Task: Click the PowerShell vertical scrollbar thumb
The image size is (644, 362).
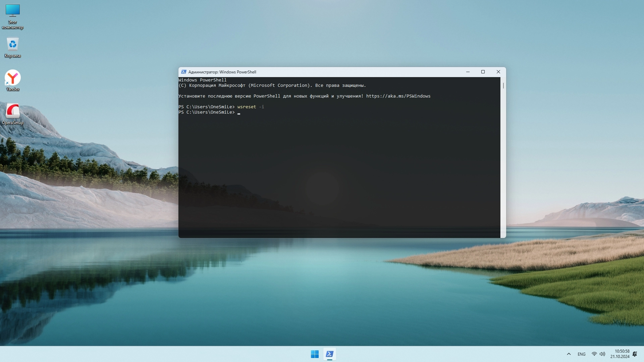Action: click(x=503, y=85)
